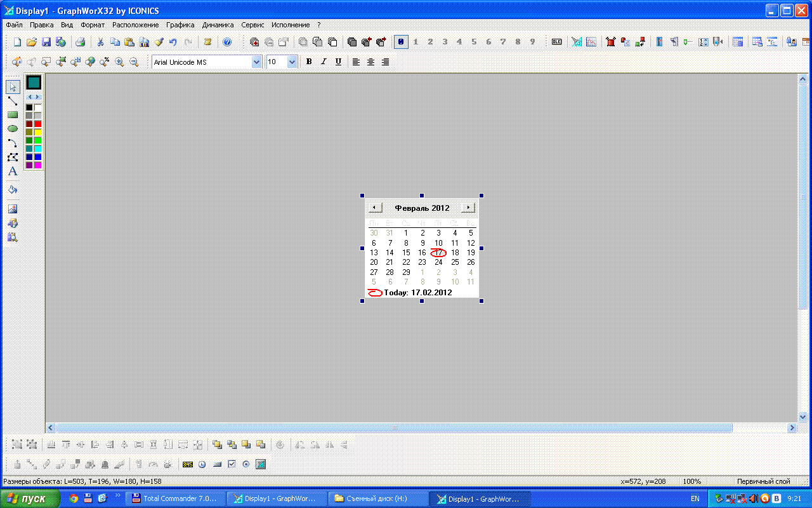This screenshot has width=812, height=508.
Task: Toggle Italic text formatting
Action: click(324, 62)
